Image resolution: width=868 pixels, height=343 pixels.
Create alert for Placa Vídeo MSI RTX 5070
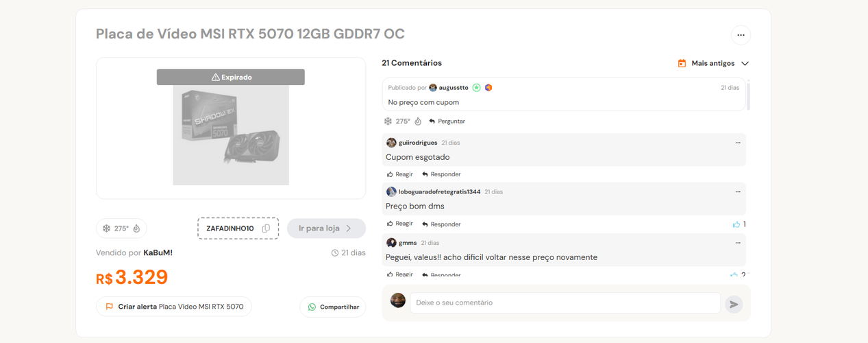tap(174, 307)
